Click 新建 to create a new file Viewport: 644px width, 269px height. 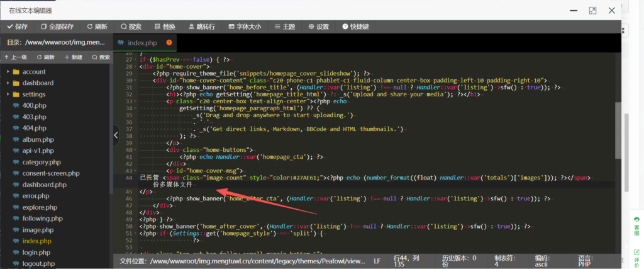(x=74, y=57)
